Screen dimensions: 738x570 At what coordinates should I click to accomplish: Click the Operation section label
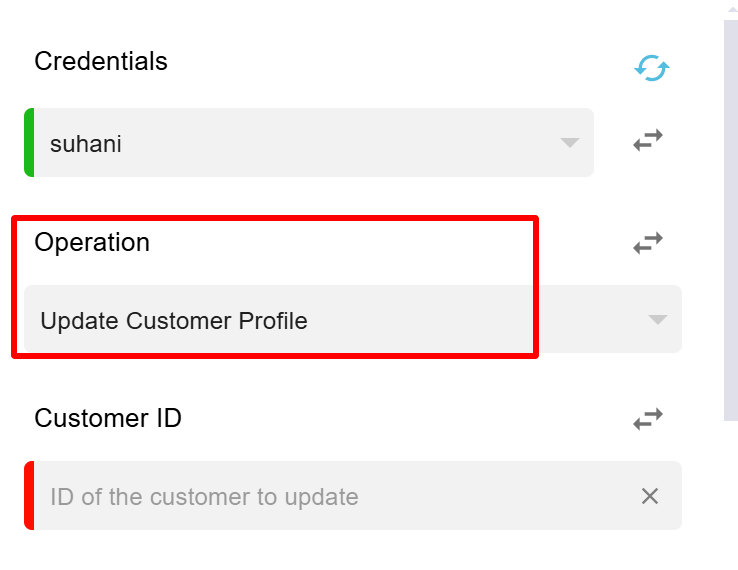(x=92, y=242)
